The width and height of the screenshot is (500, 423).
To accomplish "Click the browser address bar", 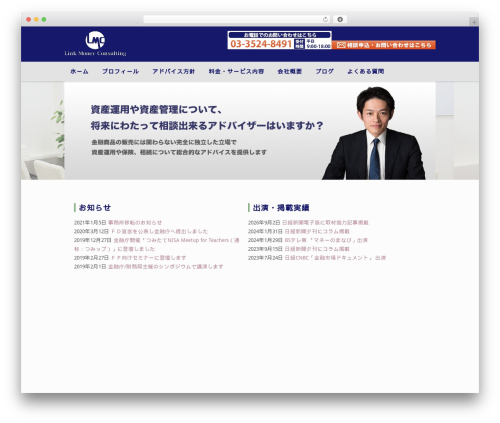I will click(236, 19).
